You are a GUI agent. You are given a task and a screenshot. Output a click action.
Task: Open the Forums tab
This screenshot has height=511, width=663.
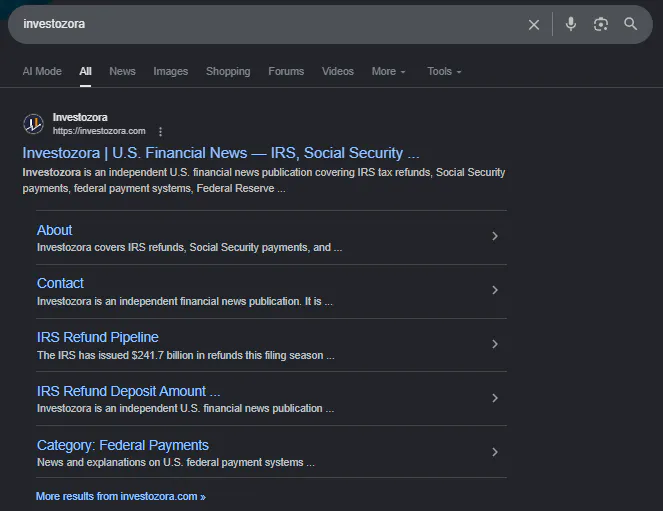[x=286, y=71]
